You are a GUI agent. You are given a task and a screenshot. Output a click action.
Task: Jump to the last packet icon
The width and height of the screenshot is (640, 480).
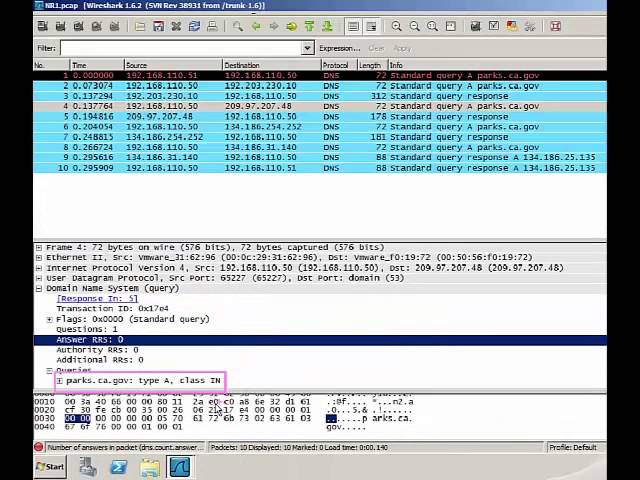327,27
